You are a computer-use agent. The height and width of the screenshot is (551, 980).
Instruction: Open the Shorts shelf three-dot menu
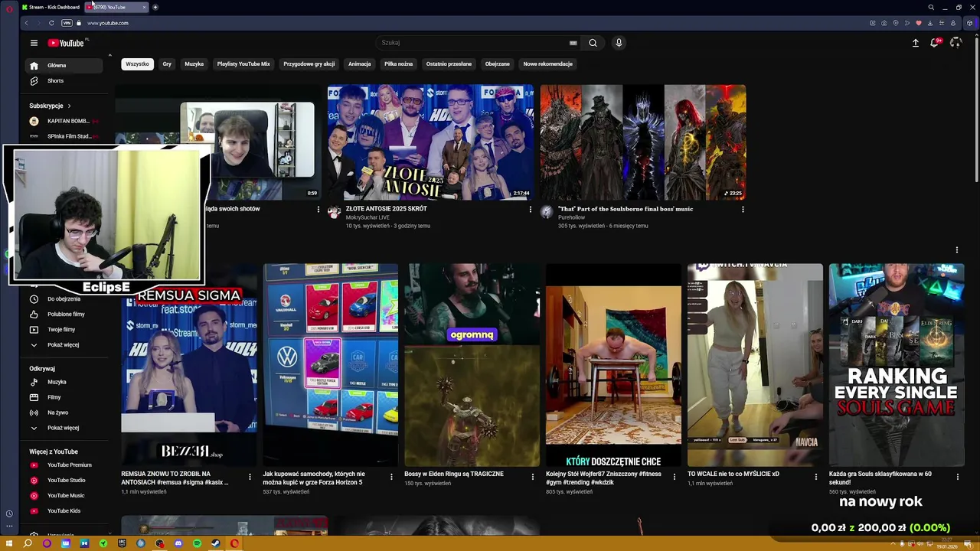[x=957, y=249]
